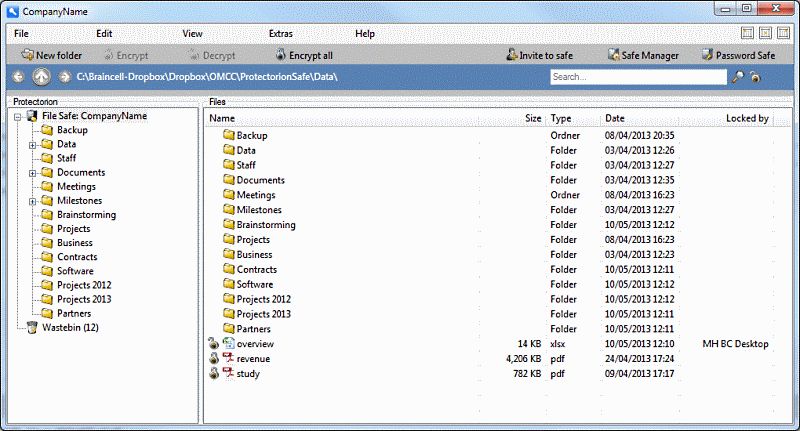
Task: Open the Password Safe
Action: 738,55
